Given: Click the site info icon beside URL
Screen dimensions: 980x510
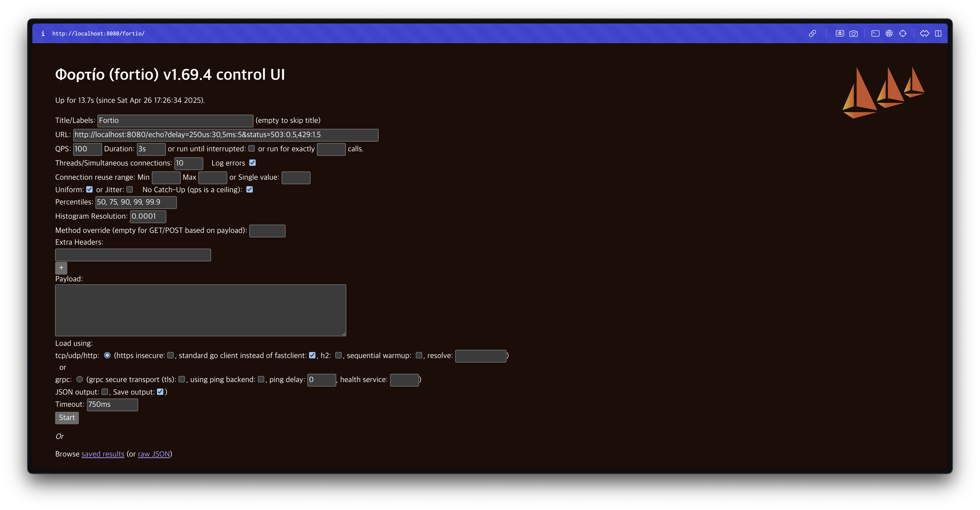Looking at the screenshot, I should click(x=43, y=34).
